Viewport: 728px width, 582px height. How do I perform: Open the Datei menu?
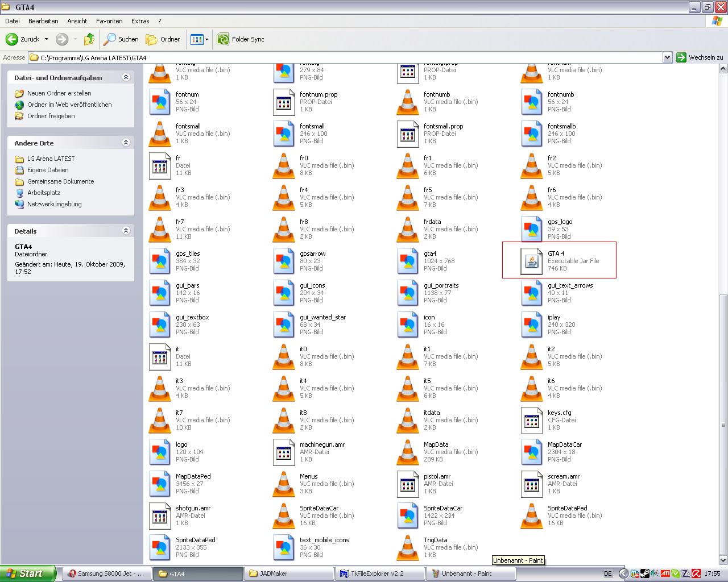tap(12, 21)
